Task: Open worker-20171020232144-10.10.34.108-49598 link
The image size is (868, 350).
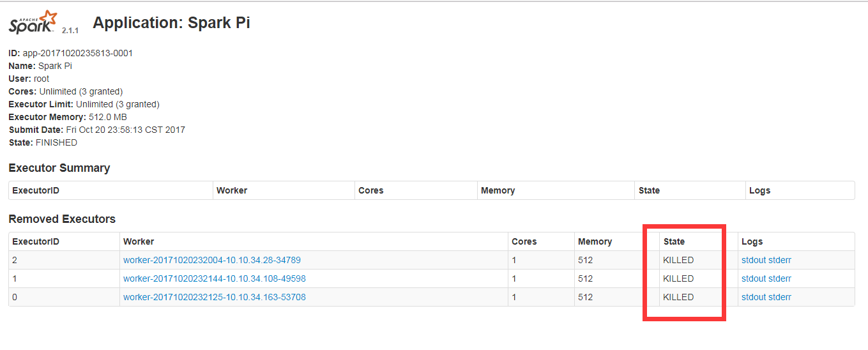Action: [215, 278]
